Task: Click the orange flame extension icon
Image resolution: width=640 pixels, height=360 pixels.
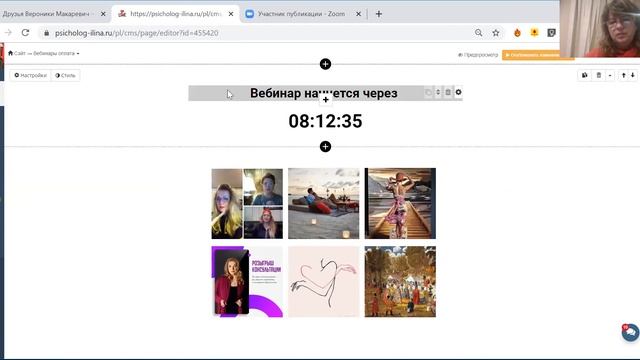Action: 517,33
